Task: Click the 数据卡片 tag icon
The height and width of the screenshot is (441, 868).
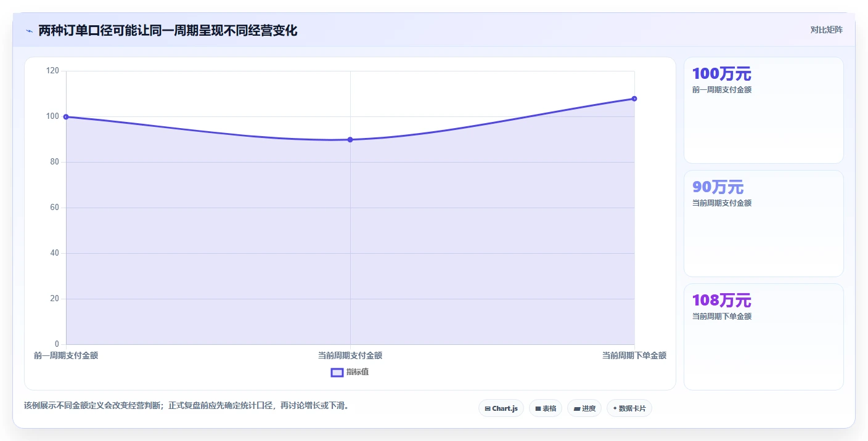Action: [x=615, y=408]
